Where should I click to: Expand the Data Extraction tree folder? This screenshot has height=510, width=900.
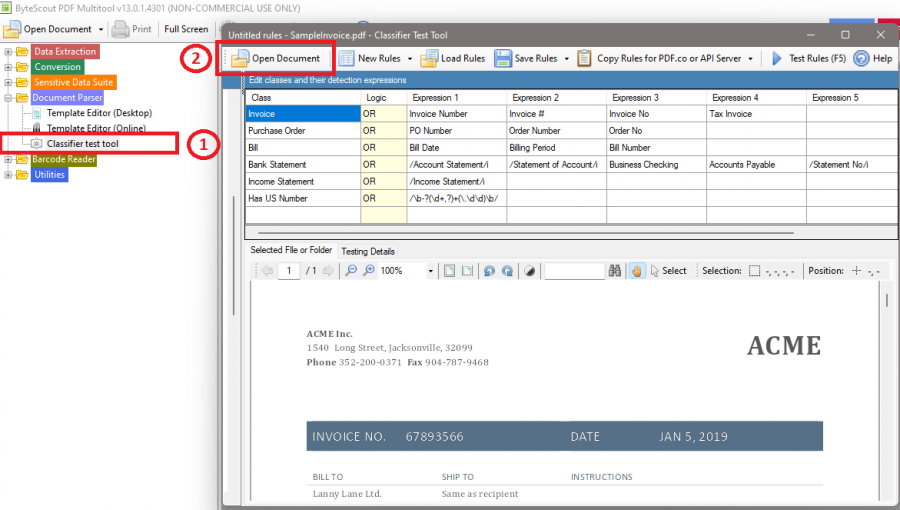coord(7,52)
